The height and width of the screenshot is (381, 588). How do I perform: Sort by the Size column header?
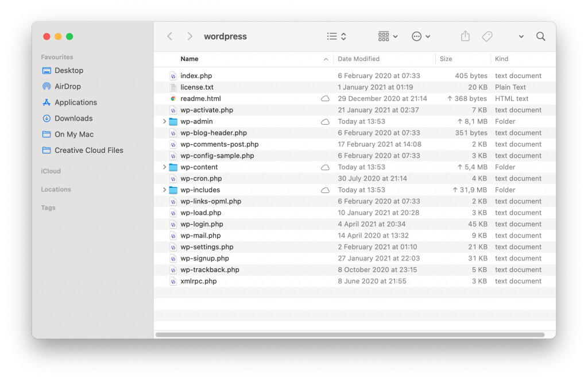click(x=446, y=59)
